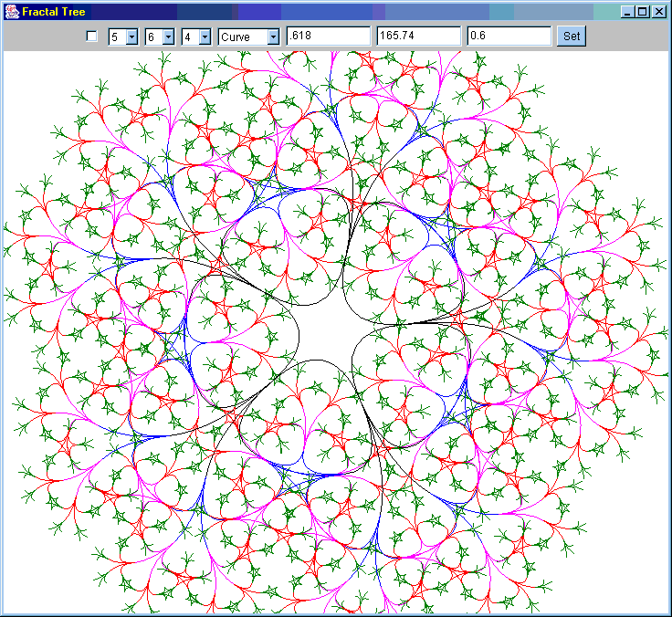Click into the .618 ratio field
Screen dimensions: 672x617
pos(328,37)
